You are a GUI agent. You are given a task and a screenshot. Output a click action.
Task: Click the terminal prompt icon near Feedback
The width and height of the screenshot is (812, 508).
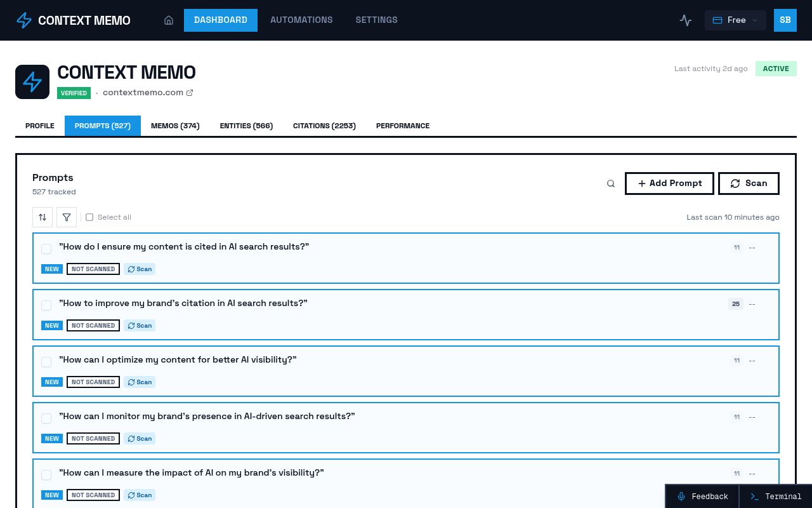click(x=754, y=496)
